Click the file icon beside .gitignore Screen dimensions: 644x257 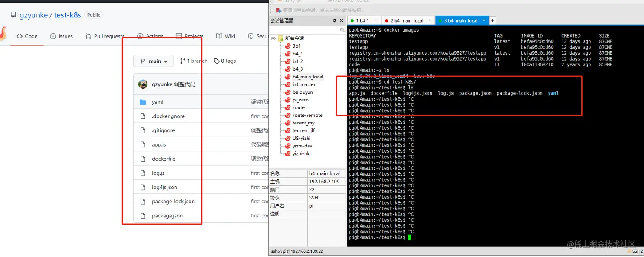[143, 130]
